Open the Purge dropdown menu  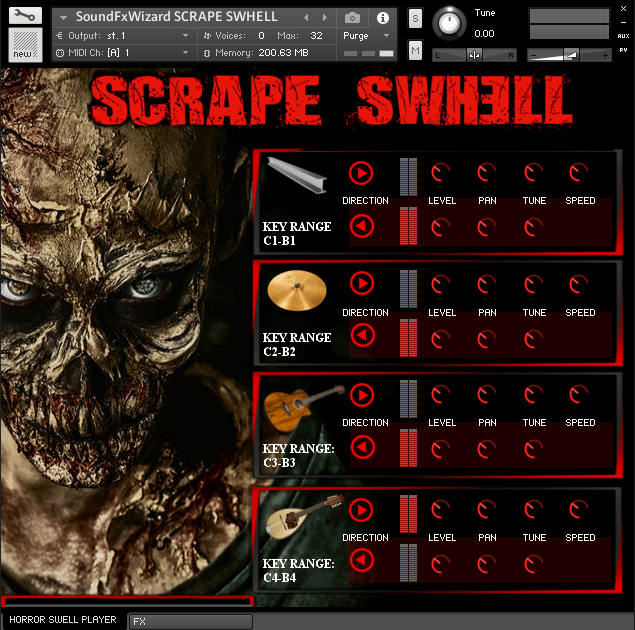coord(366,36)
